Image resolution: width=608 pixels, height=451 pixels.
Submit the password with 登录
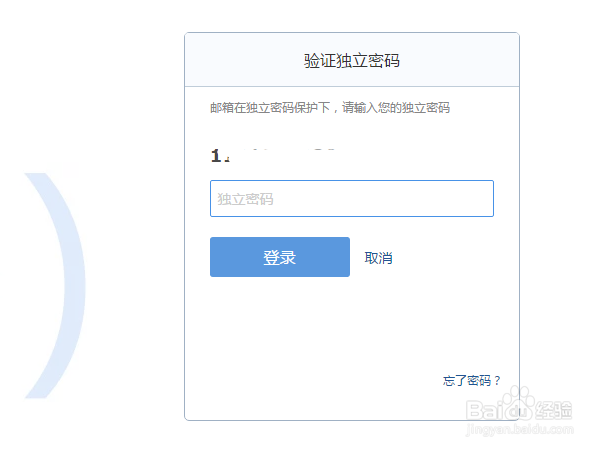tap(279, 257)
